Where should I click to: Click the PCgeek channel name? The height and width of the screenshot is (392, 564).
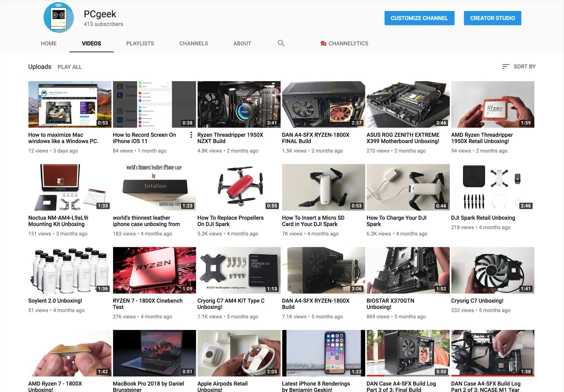(x=100, y=14)
